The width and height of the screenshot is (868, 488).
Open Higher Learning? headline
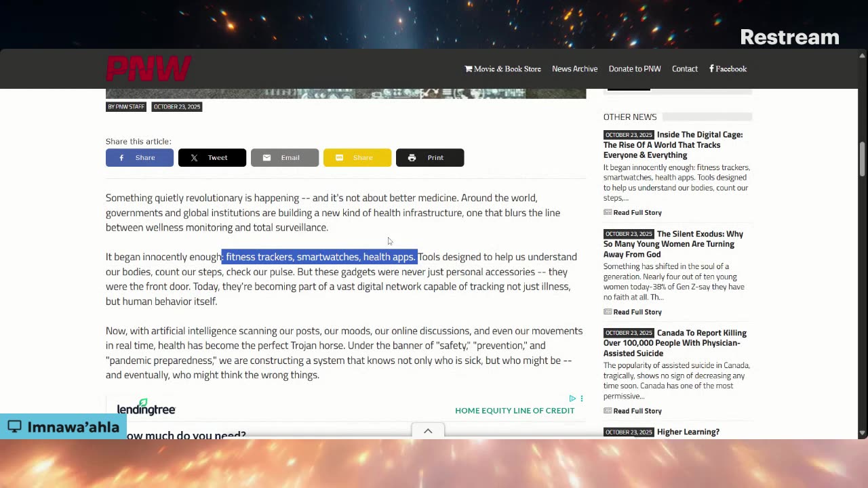(x=688, y=432)
